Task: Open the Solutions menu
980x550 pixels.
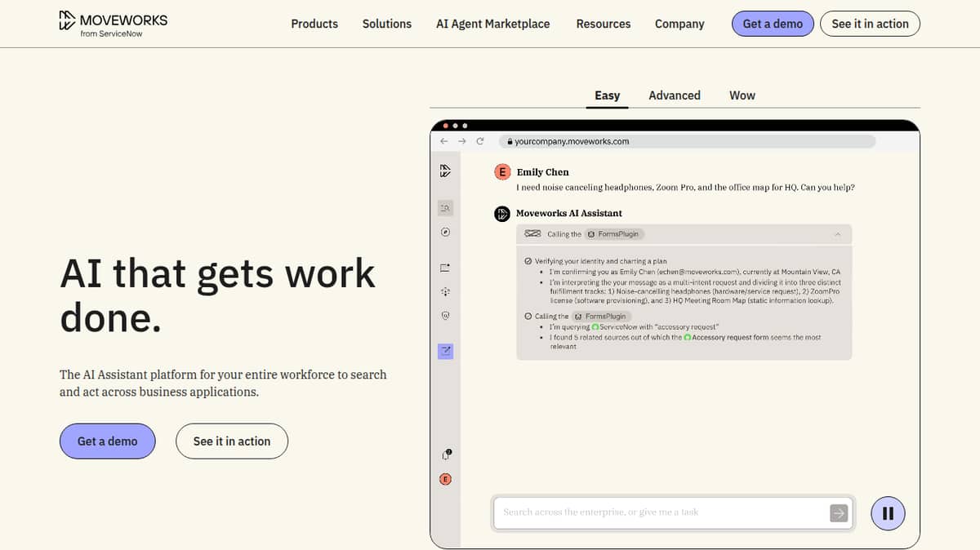Action: pyautogui.click(x=387, y=24)
